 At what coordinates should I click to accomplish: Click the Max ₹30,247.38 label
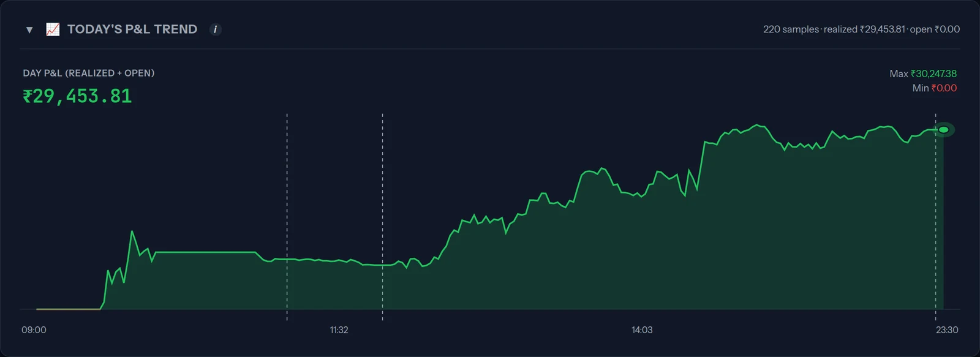click(x=923, y=73)
